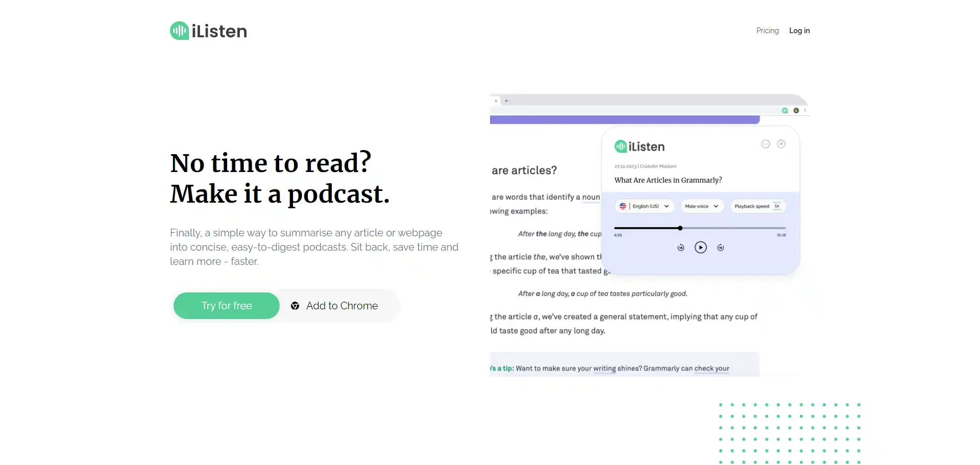Click the iListen logo in the player popup
This screenshot has height=465, width=980.
pyautogui.click(x=640, y=146)
